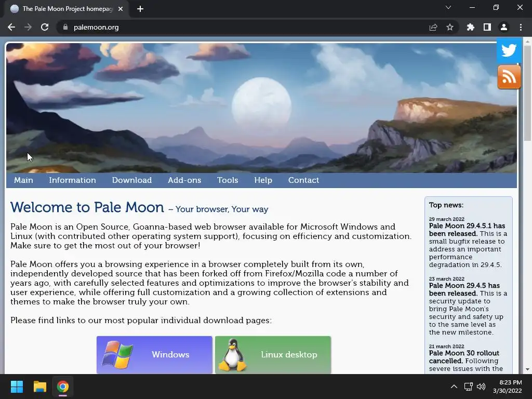
Task: Click the scrollbar down arrow
Action: [527, 369]
